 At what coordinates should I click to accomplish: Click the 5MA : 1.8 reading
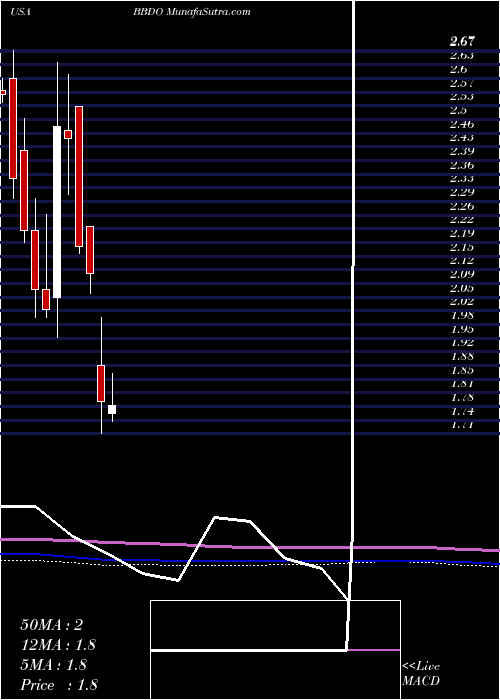(54, 665)
